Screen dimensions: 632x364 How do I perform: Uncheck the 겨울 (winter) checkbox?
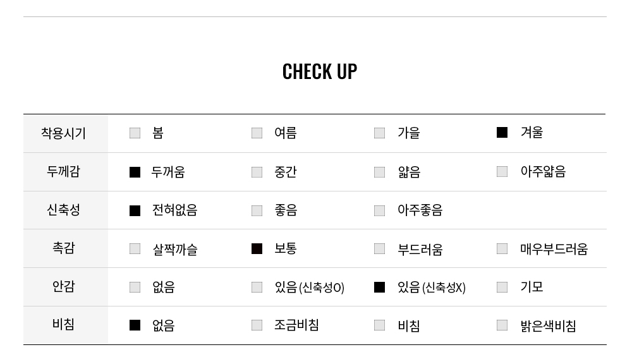(x=502, y=133)
